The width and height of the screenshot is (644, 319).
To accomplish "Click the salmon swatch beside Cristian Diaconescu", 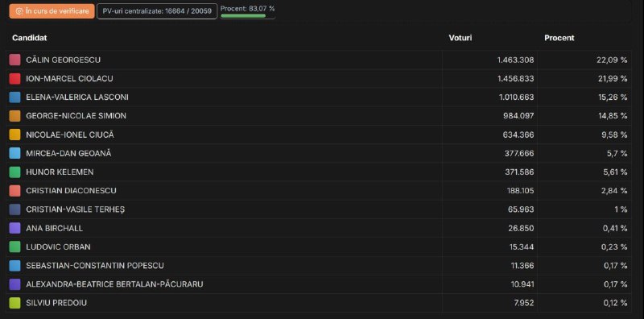I will (14, 191).
